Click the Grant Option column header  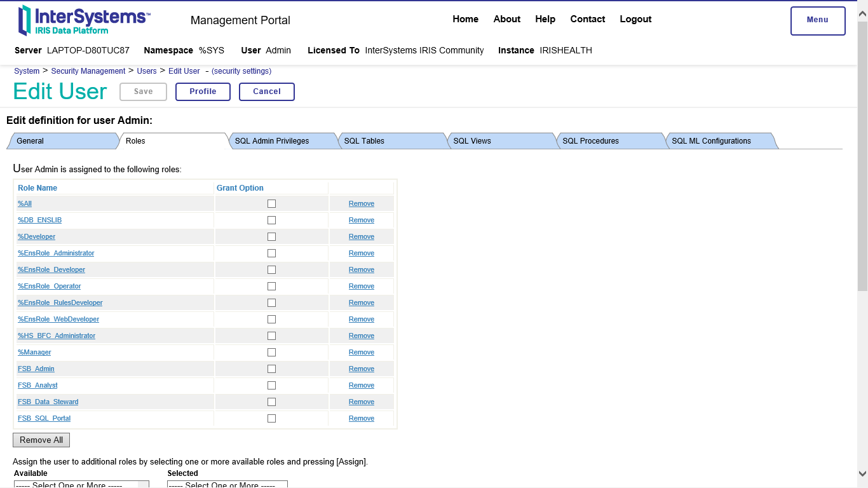tap(240, 188)
